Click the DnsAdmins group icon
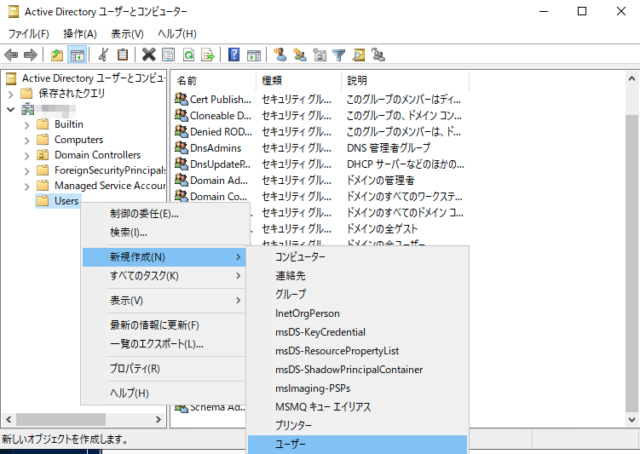640x454 pixels. pyautogui.click(x=181, y=148)
